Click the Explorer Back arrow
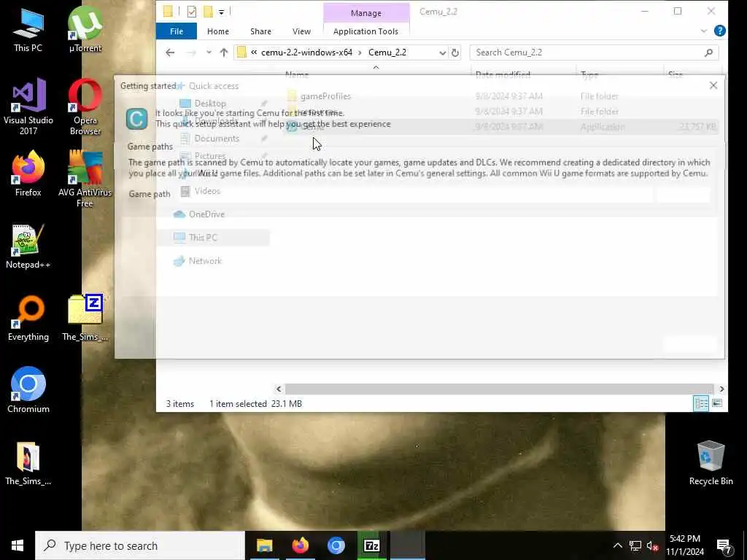The image size is (747, 560). [170, 52]
